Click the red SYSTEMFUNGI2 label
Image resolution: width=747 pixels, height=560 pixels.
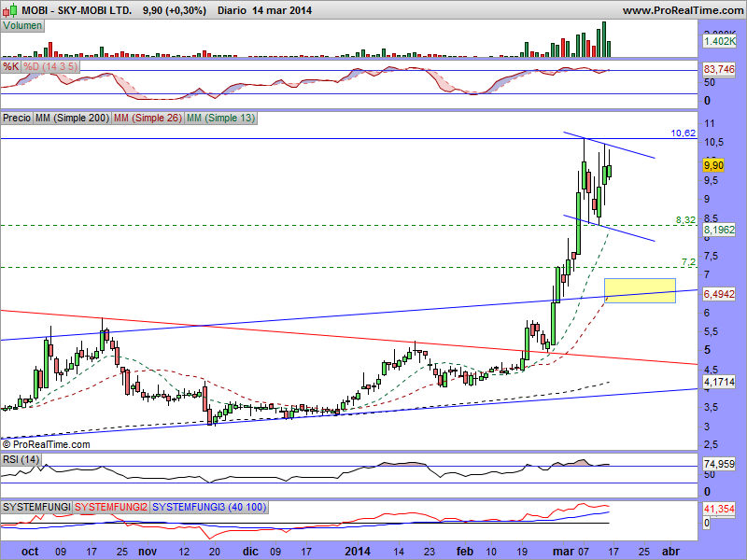110,507
